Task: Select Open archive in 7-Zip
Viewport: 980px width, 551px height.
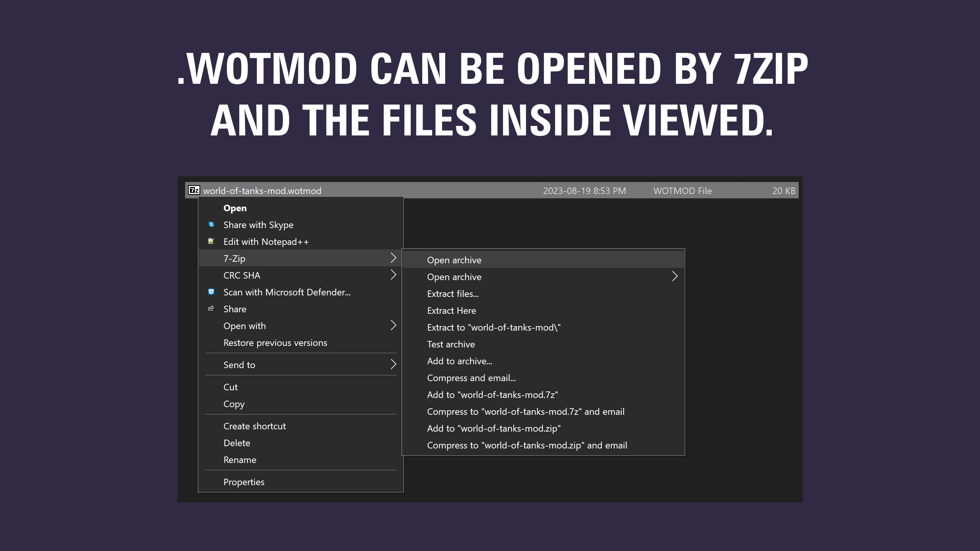Action: pyautogui.click(x=454, y=259)
